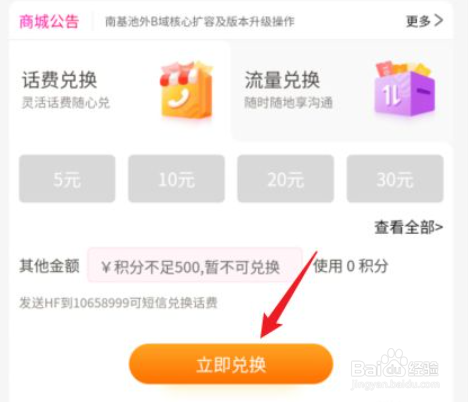Image resolution: width=468 pixels, height=402 pixels.
Task: Switch to the 话费兑换 tab
Action: click(x=120, y=90)
